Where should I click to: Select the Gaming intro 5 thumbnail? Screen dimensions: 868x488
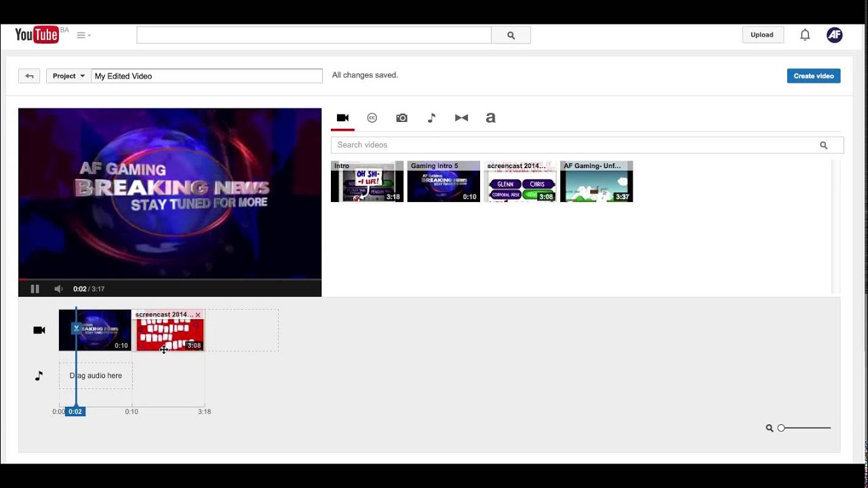[443, 181]
